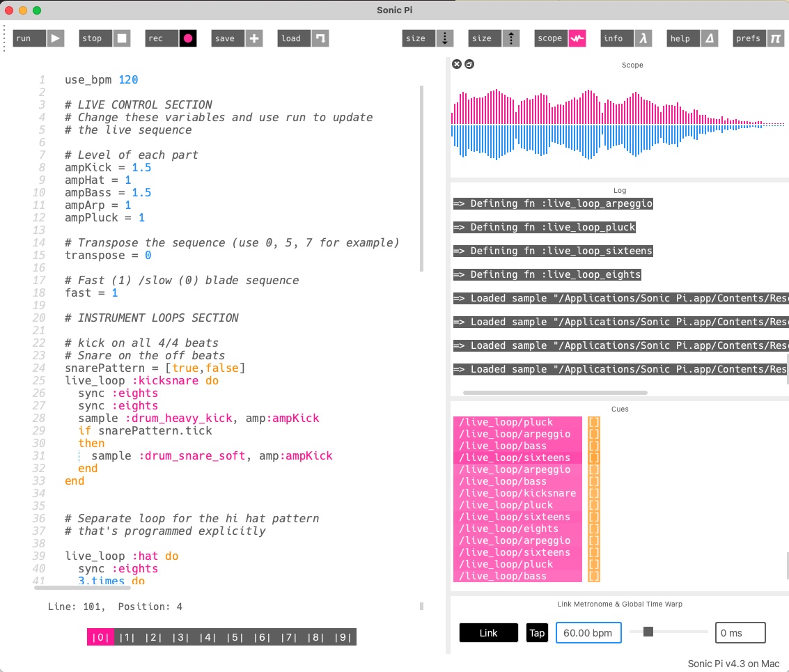Viewport: 789px width, 672px height.
Task: Click the info lambda icon
Action: (643, 38)
